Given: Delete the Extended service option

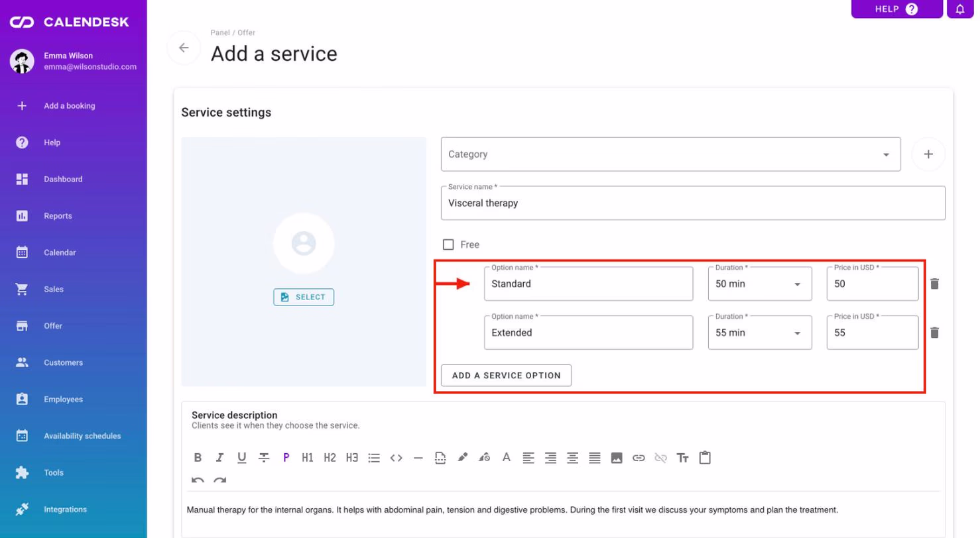Looking at the screenshot, I should point(935,333).
